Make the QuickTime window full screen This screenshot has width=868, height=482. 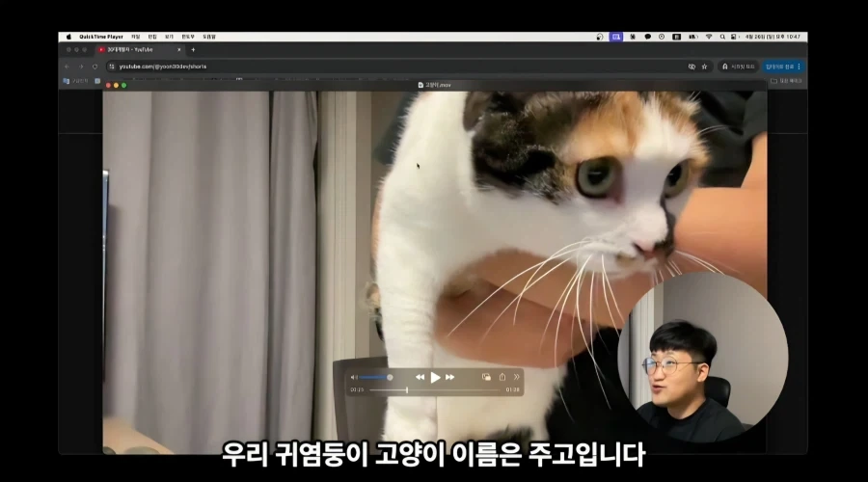[x=124, y=85]
